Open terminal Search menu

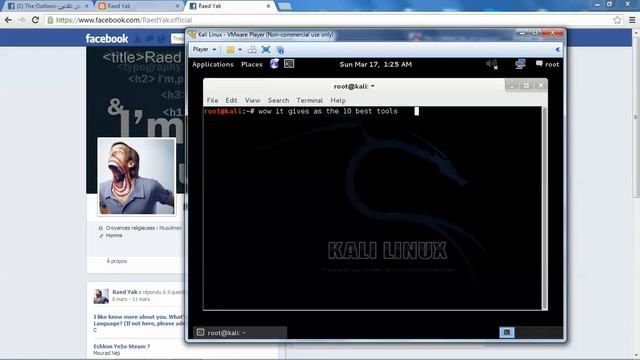278,100
